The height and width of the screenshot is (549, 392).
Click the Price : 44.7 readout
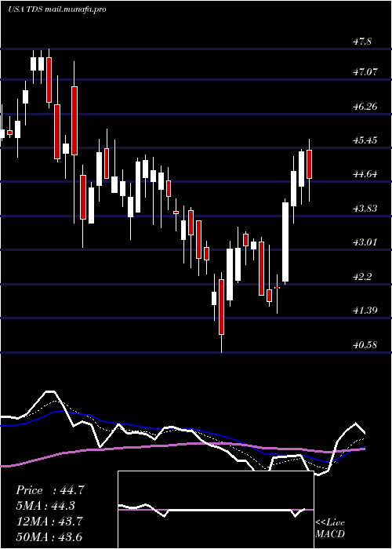pos(50,490)
